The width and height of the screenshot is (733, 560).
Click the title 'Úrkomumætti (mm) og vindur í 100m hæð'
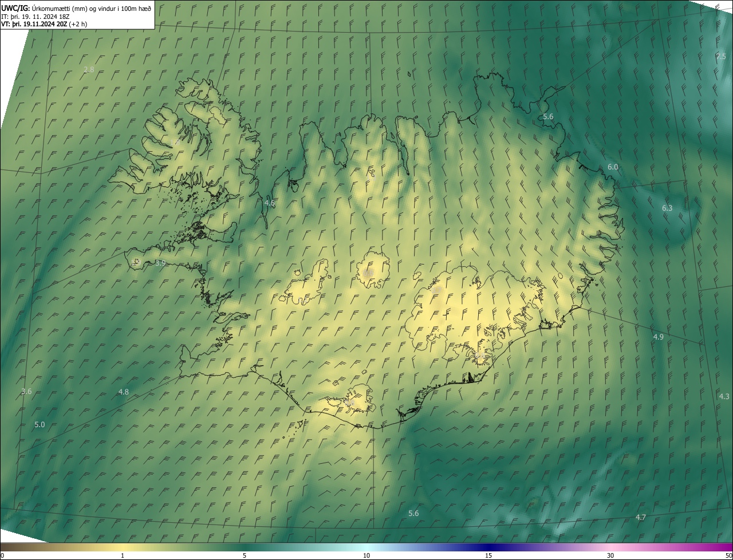(91, 8)
